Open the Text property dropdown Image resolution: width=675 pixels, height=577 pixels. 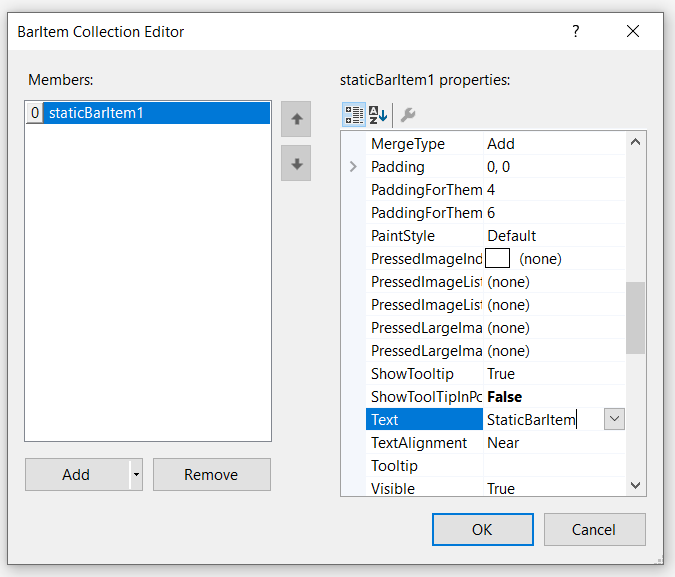click(x=614, y=420)
